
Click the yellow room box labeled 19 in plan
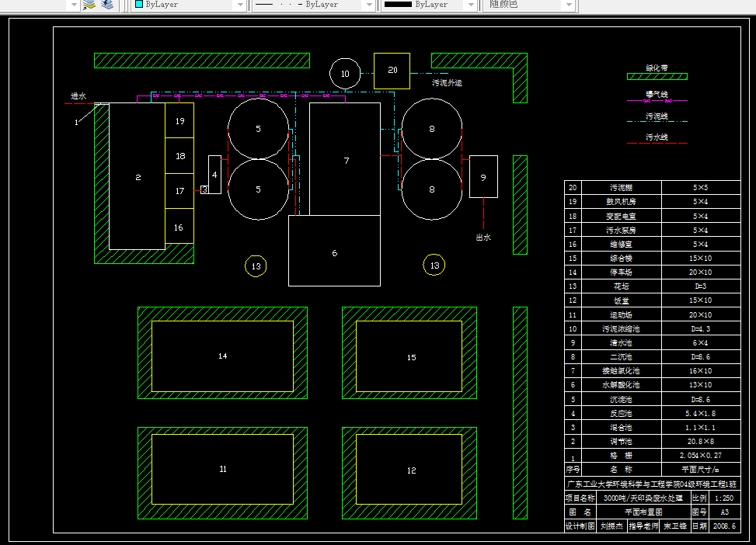pyautogui.click(x=179, y=120)
